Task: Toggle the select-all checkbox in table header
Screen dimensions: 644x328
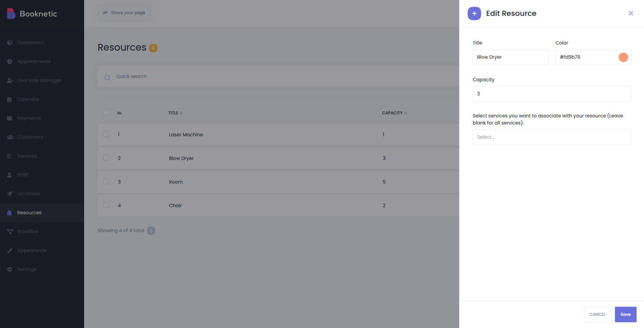Action: [x=106, y=112]
